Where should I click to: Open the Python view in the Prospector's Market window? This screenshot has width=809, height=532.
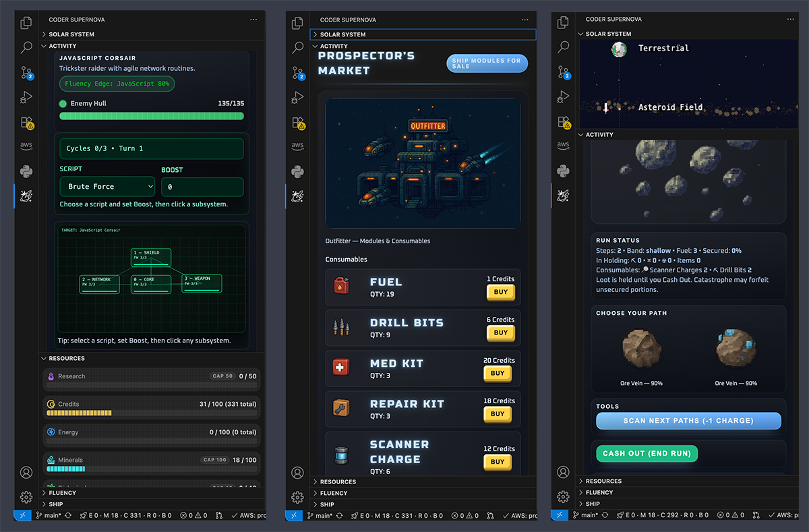(297, 171)
